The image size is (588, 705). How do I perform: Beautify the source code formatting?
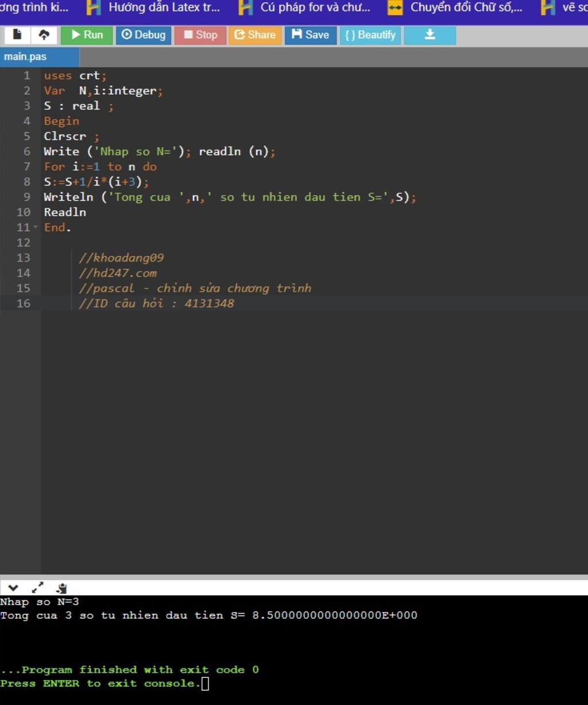(x=370, y=35)
